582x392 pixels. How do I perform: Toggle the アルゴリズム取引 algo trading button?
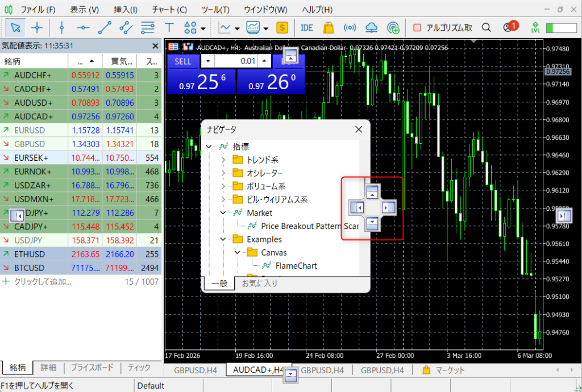tap(442, 27)
